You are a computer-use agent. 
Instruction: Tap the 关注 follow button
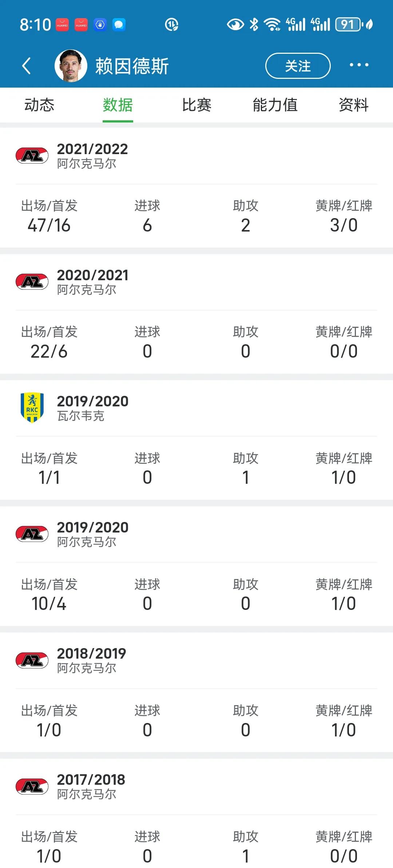tap(298, 66)
